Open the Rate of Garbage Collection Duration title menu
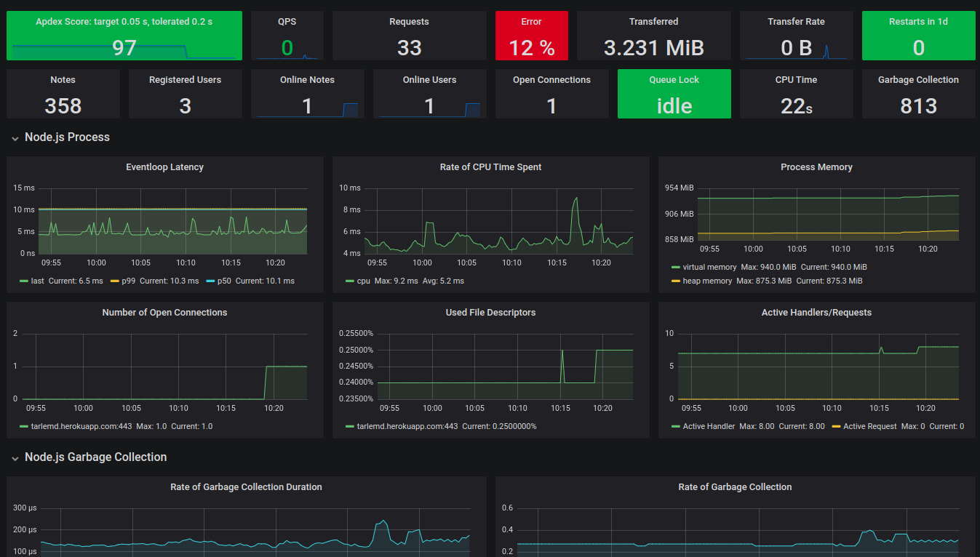Viewport: 980px width, 557px height. [x=246, y=487]
